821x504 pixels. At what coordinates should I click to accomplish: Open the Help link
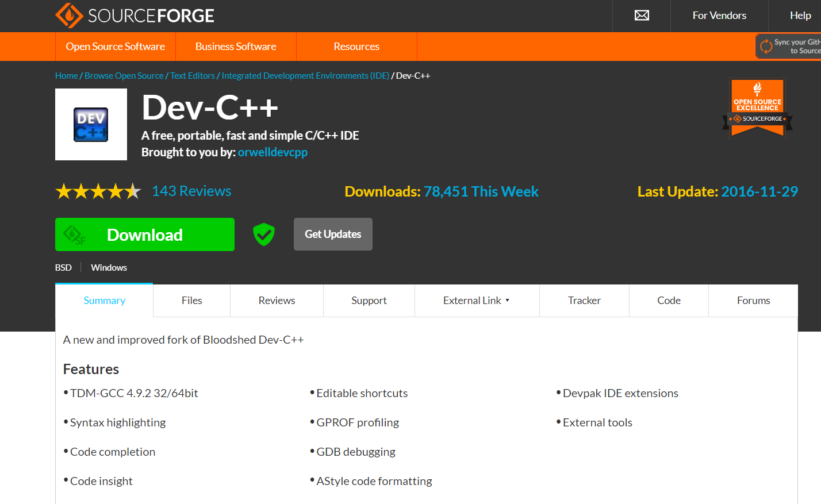[800, 16]
